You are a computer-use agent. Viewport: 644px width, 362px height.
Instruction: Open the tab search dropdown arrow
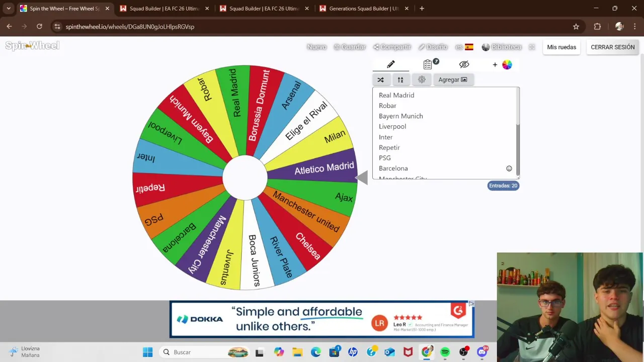[x=8, y=9]
